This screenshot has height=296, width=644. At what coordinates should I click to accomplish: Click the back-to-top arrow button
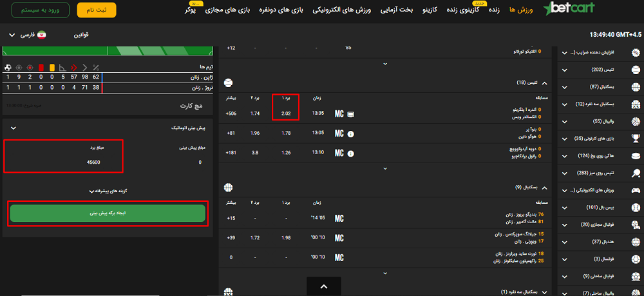[324, 286]
